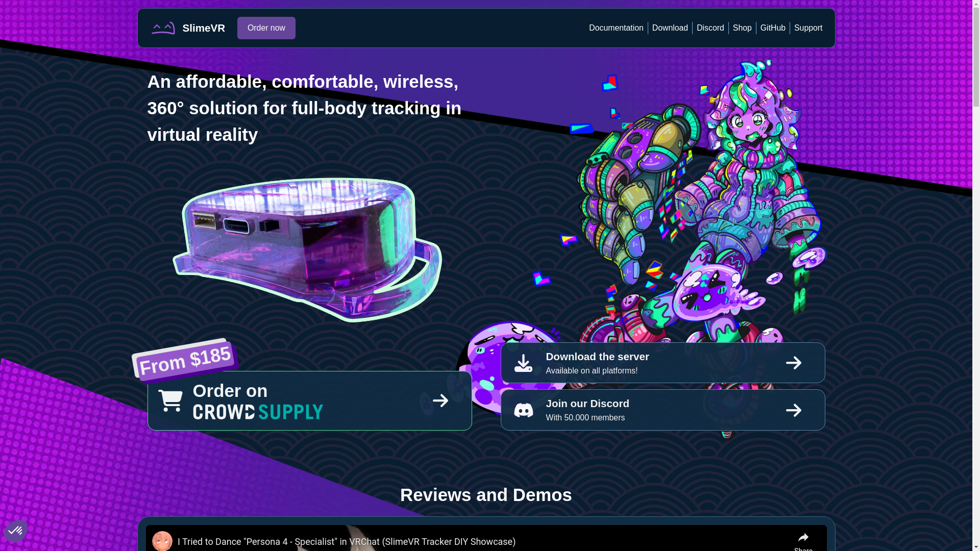Click arrow on Join our Discord card

794,410
